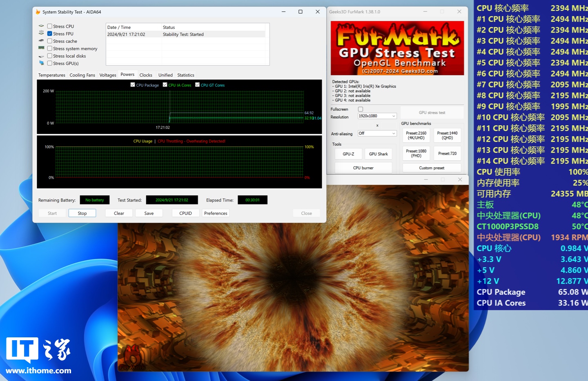The image size is (588, 381).
Task: Click the FurMark logo banner
Action: [x=397, y=48]
